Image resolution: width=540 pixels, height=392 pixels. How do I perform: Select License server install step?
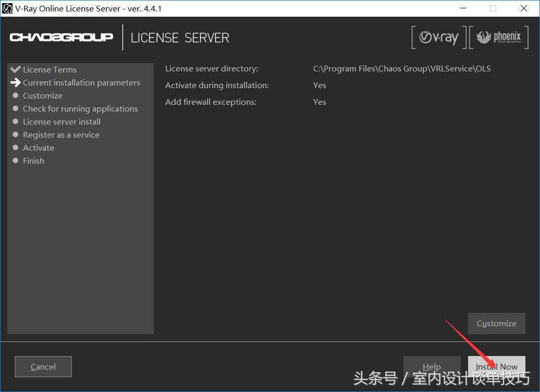tap(62, 121)
